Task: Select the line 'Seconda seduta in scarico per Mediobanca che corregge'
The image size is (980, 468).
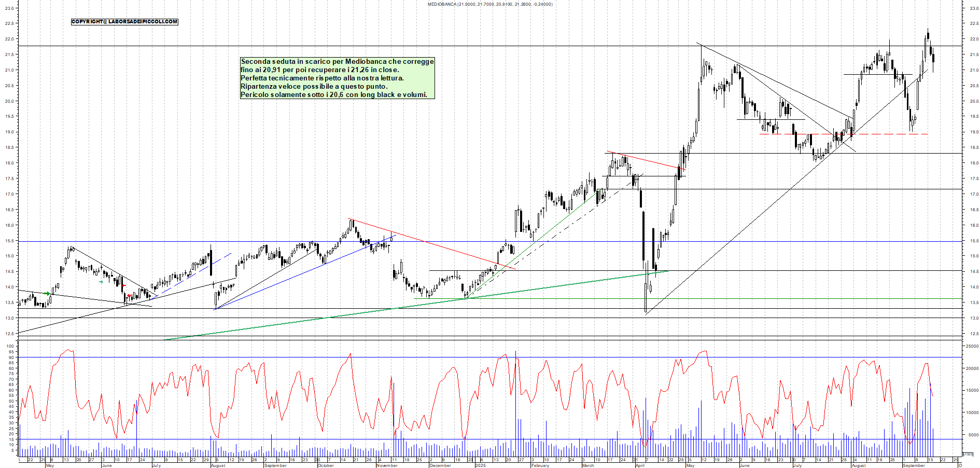Action: tap(337, 62)
